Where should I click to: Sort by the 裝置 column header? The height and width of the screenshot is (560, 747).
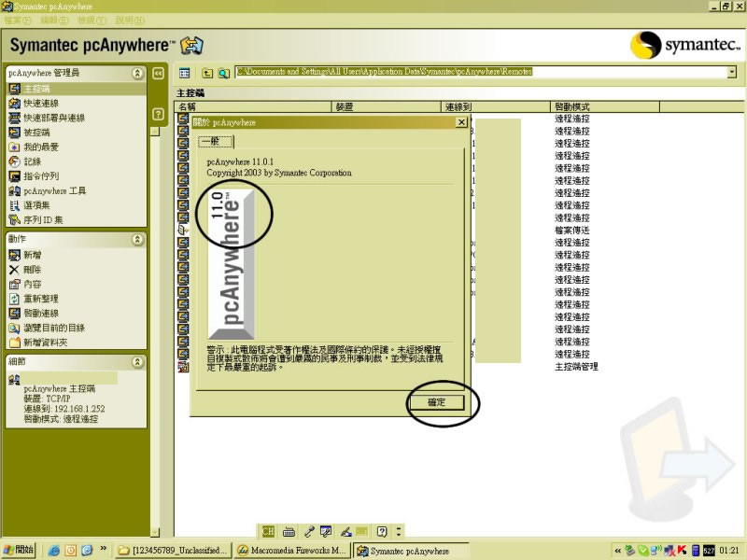click(386, 106)
